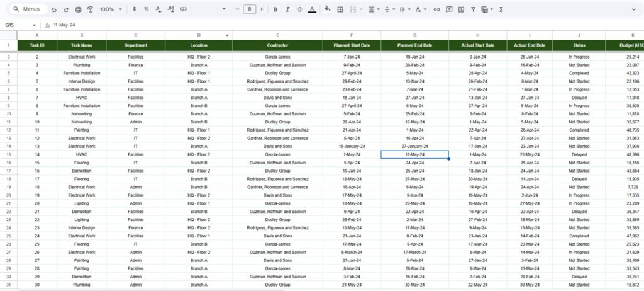Click the Insert link icon
644x291 pixels.
(x=437, y=9)
